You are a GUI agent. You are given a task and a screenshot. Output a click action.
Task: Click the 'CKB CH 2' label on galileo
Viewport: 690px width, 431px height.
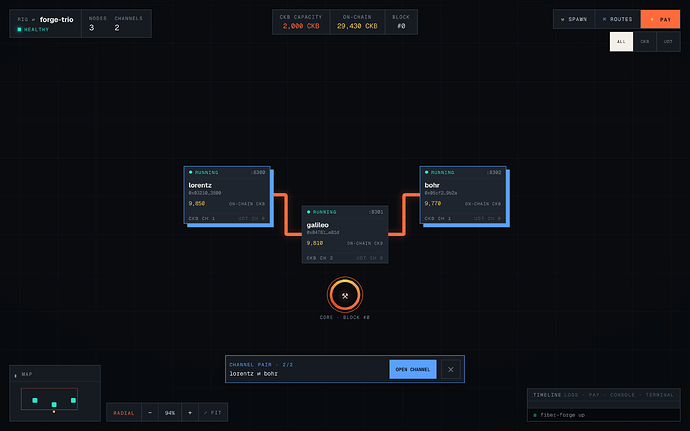point(320,258)
